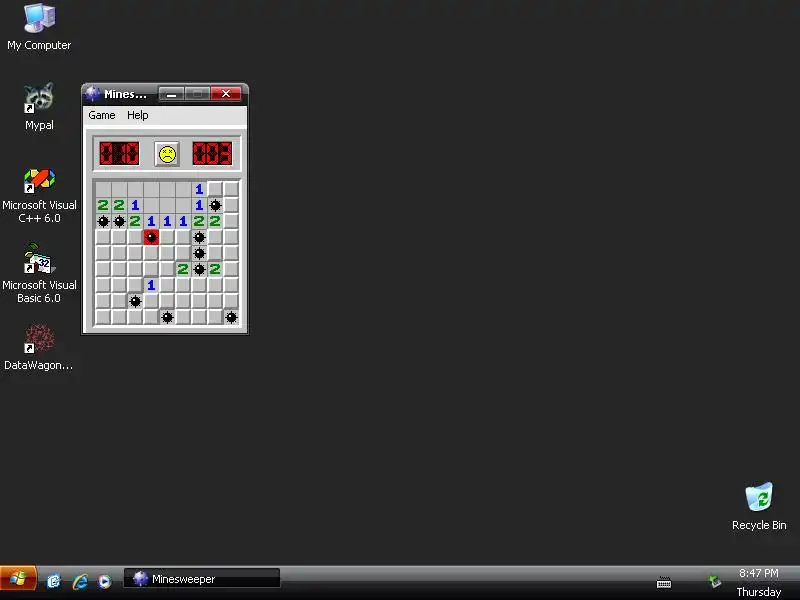The height and width of the screenshot is (600, 800).
Task: Click the Windows Start button
Action: [18, 579]
